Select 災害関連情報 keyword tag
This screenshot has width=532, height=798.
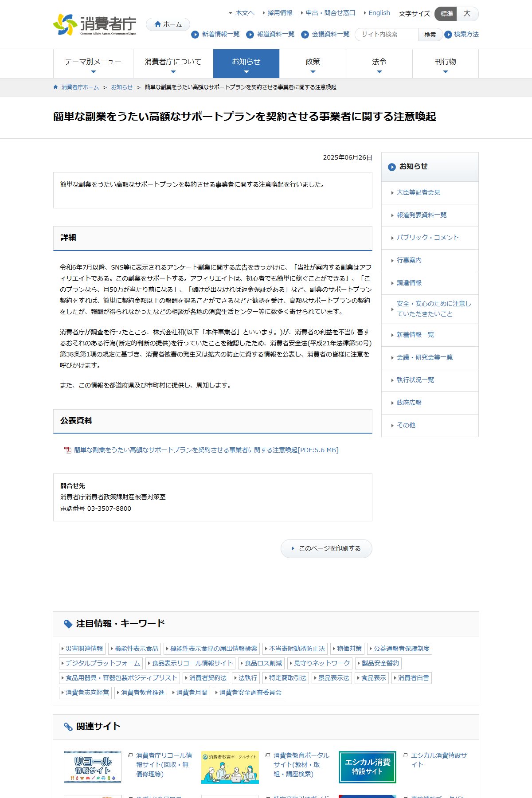[82, 649]
